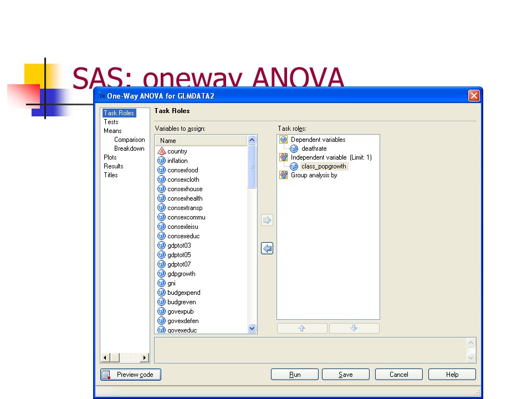Click the numeric icon beside consexcommu
Image resolution: width=532 pixels, height=399 pixels.
point(161,217)
